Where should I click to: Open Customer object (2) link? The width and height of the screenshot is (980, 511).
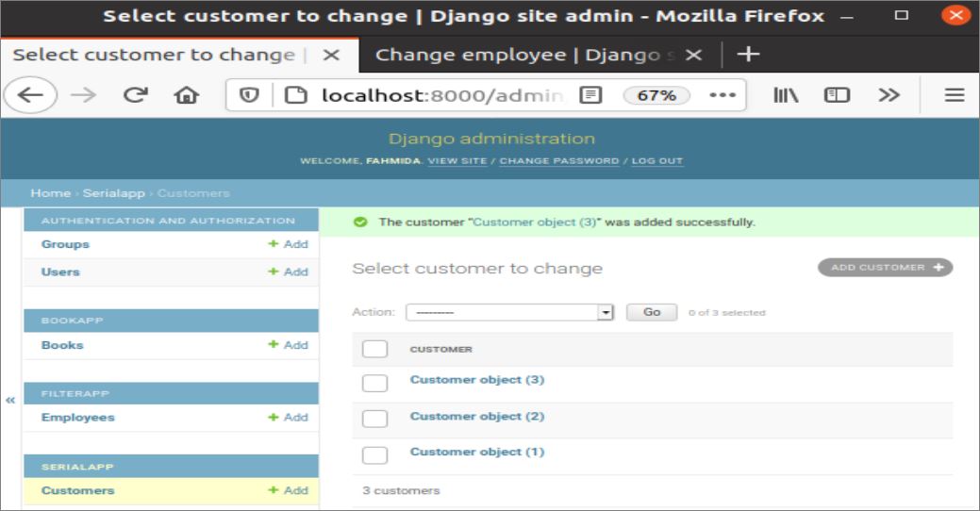(477, 416)
